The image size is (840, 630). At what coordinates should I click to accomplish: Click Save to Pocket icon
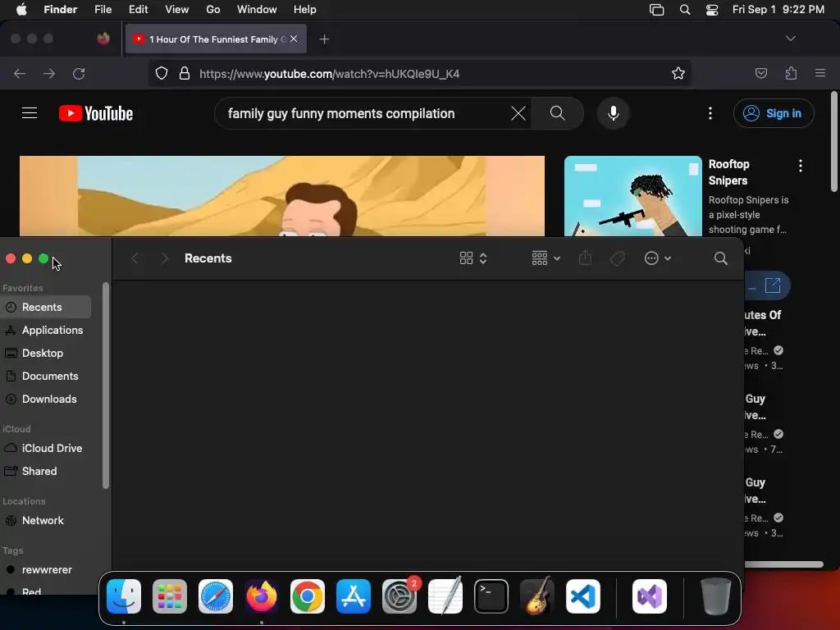click(x=760, y=73)
